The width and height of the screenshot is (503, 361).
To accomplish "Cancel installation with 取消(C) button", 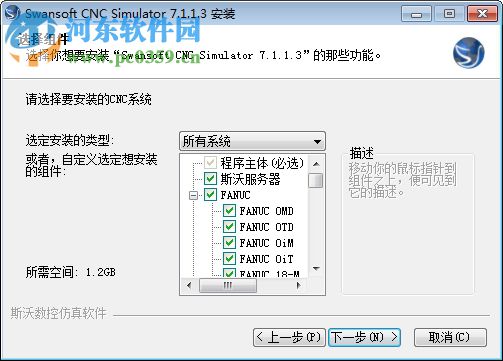I will pos(450,337).
